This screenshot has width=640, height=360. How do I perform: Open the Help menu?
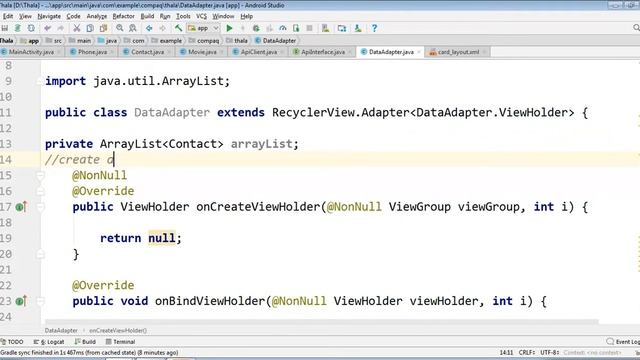pos(247,16)
